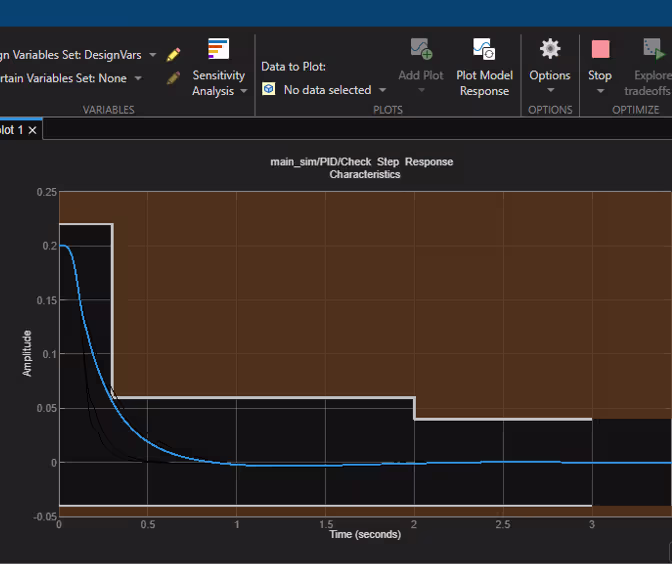Viewport: 672px width, 564px height.
Task: Click the Plot Model Response label
Action: 484,83
